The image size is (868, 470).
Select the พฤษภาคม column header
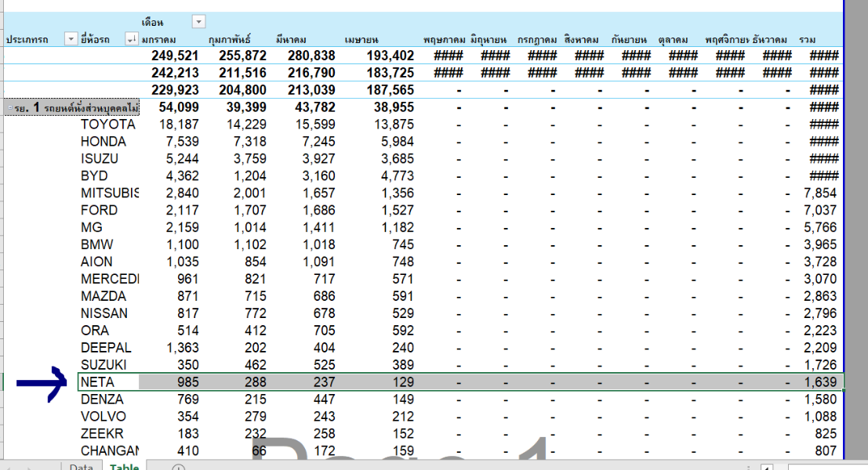coord(444,40)
